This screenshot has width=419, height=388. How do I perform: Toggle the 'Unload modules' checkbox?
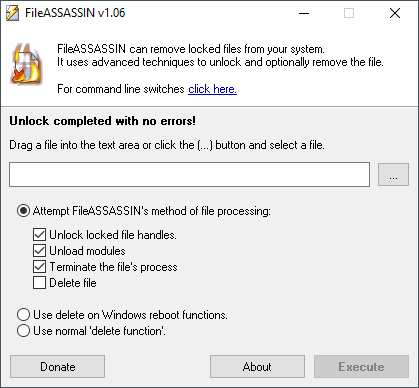click(x=39, y=251)
